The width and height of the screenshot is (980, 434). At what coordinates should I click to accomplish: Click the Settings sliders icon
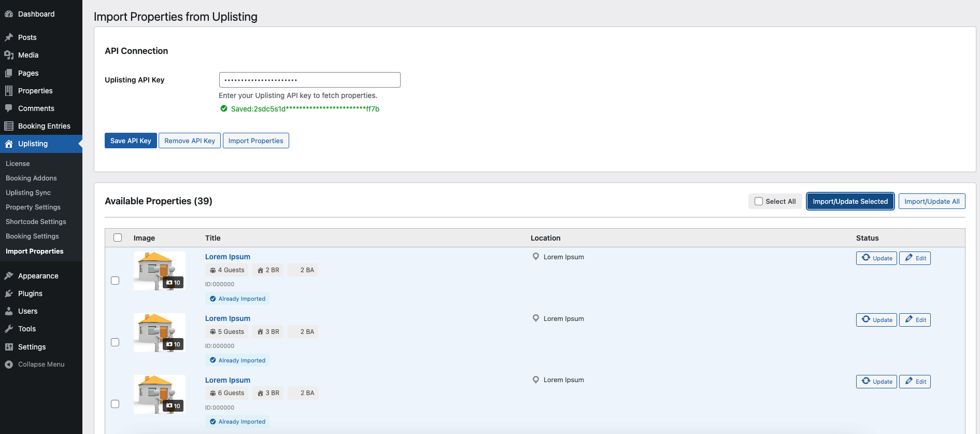(9, 347)
